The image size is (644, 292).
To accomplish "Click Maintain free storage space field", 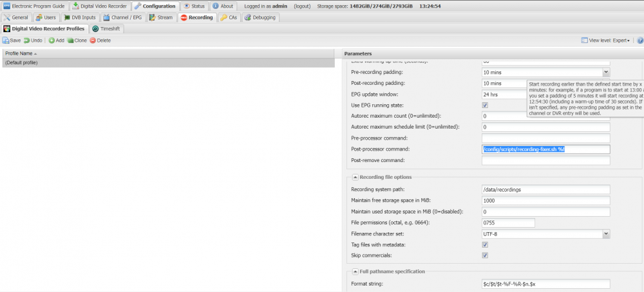I will [546, 201].
